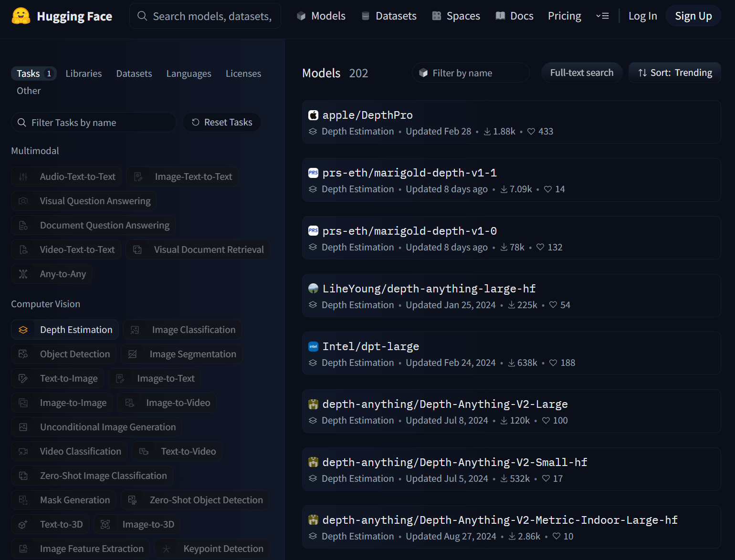735x560 pixels.
Task: Click the Intel avatar icon
Action: coord(313,346)
